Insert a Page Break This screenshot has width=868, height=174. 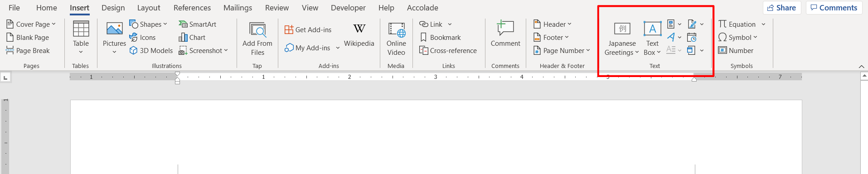28,50
